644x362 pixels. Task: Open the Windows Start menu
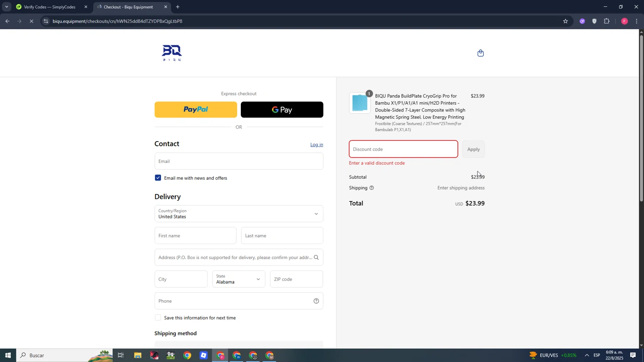pyautogui.click(x=8, y=356)
